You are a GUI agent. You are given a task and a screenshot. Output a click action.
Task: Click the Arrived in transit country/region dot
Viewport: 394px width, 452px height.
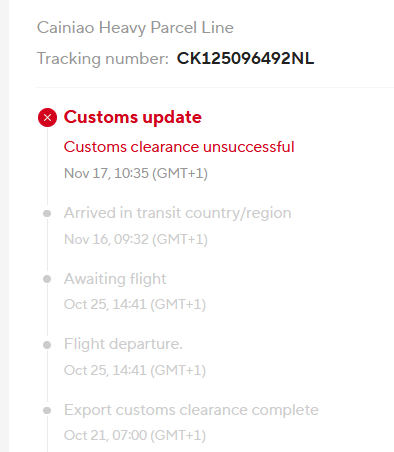click(x=47, y=213)
